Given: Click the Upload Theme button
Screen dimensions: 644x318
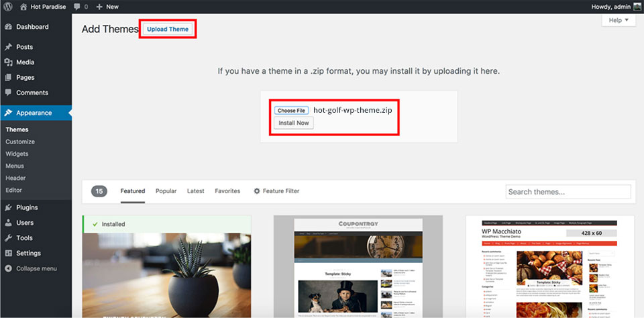Looking at the screenshot, I should click(168, 29).
